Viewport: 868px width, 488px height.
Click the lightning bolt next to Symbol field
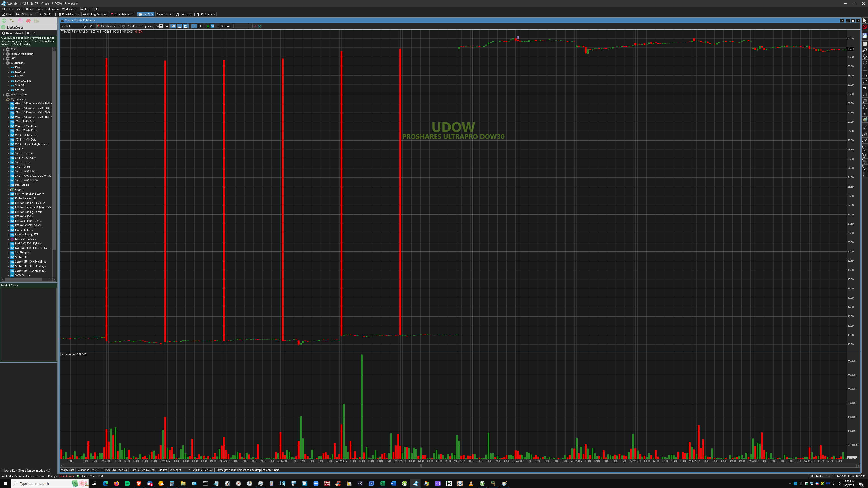[85, 26]
